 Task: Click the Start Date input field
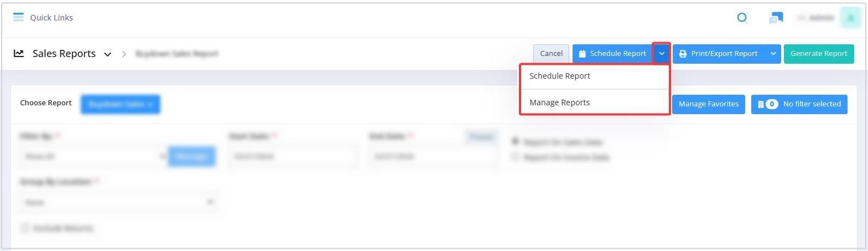293,157
